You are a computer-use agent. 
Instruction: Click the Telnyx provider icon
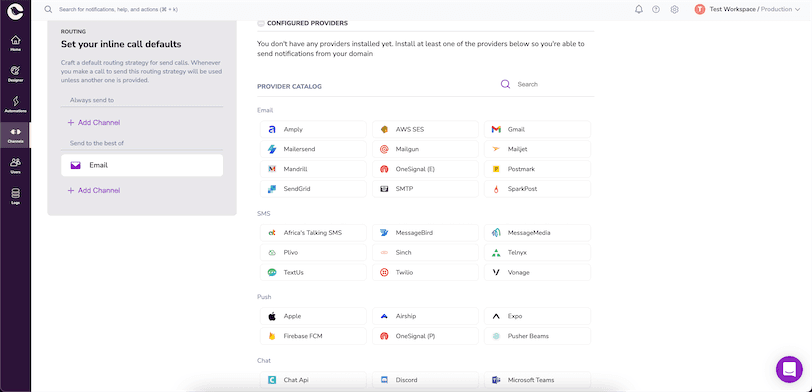(496, 253)
